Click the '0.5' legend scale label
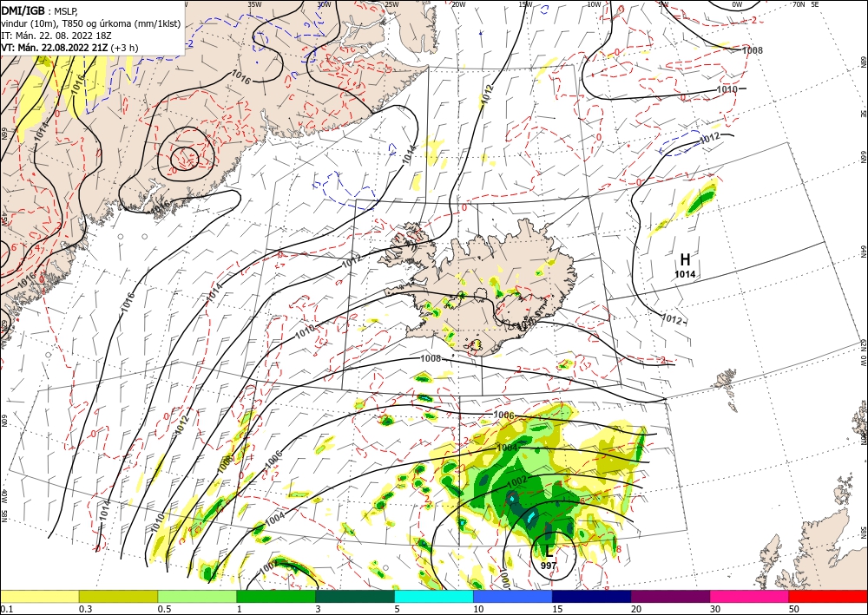868x615 pixels. point(164,609)
